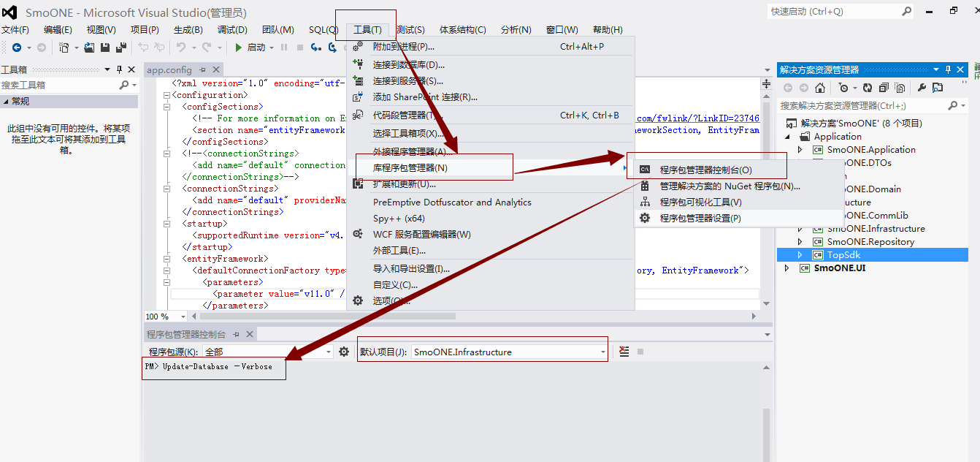This screenshot has width=980, height=462.
Task: Switch to the app.config editor tab
Action: (169, 70)
